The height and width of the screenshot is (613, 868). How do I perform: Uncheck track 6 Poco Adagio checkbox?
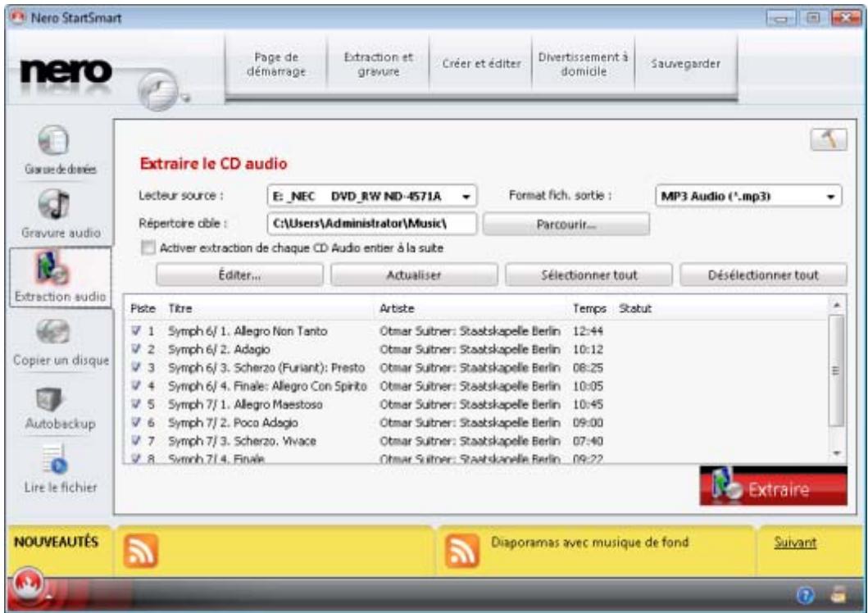click(136, 422)
